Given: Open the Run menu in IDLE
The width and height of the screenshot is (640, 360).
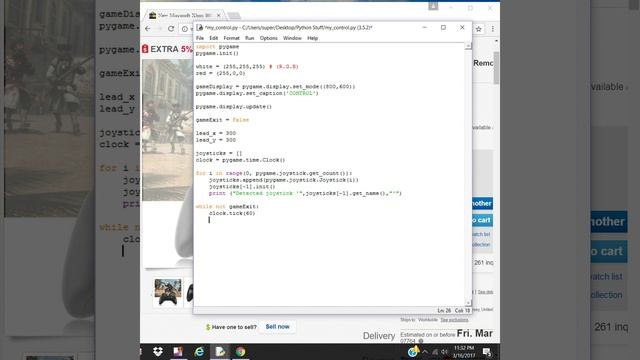Looking at the screenshot, I should click(249, 38).
